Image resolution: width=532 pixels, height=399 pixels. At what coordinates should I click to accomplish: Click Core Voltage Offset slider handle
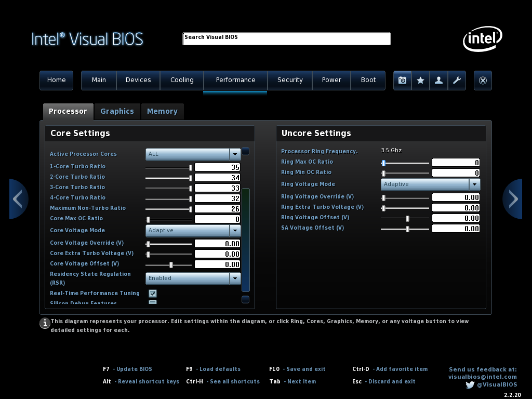pos(171,265)
